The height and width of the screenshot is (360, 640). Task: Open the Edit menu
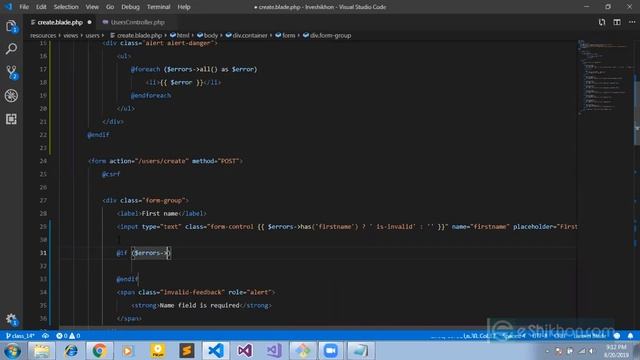pyautogui.click(x=41, y=7)
